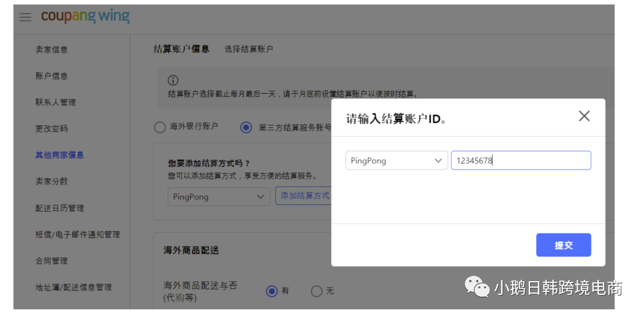The image size is (644, 317).
Task: Close the settlement account ID dialog
Action: click(584, 116)
